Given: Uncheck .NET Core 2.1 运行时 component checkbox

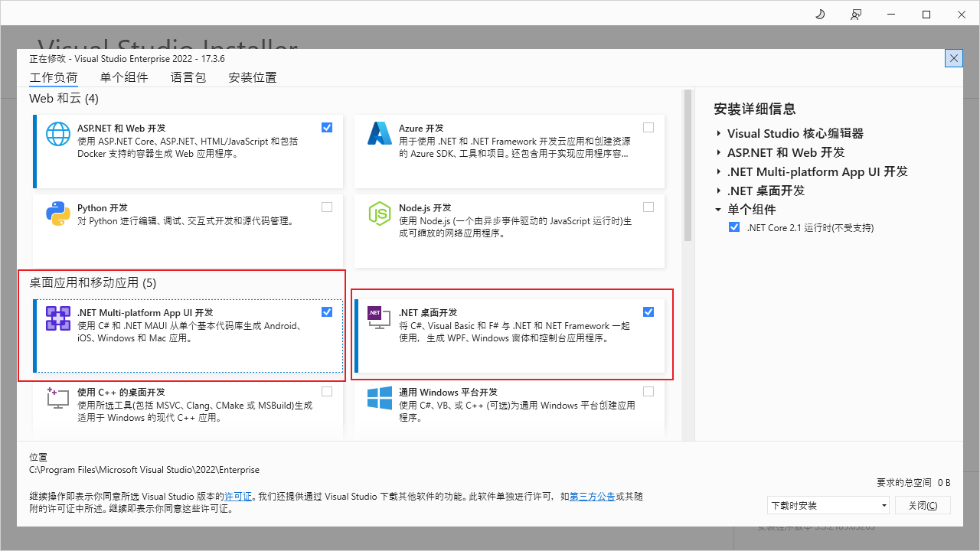Looking at the screenshot, I should pos(734,227).
